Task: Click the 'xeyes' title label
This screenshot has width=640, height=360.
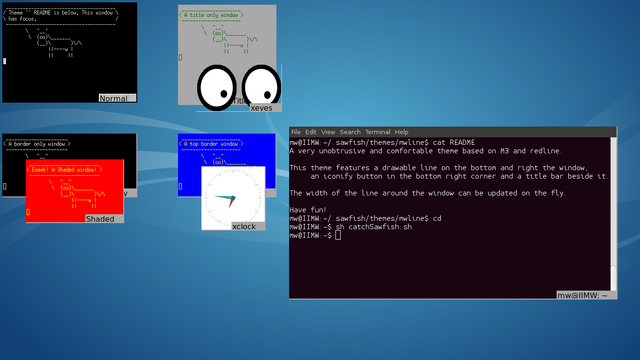Action: [265, 108]
